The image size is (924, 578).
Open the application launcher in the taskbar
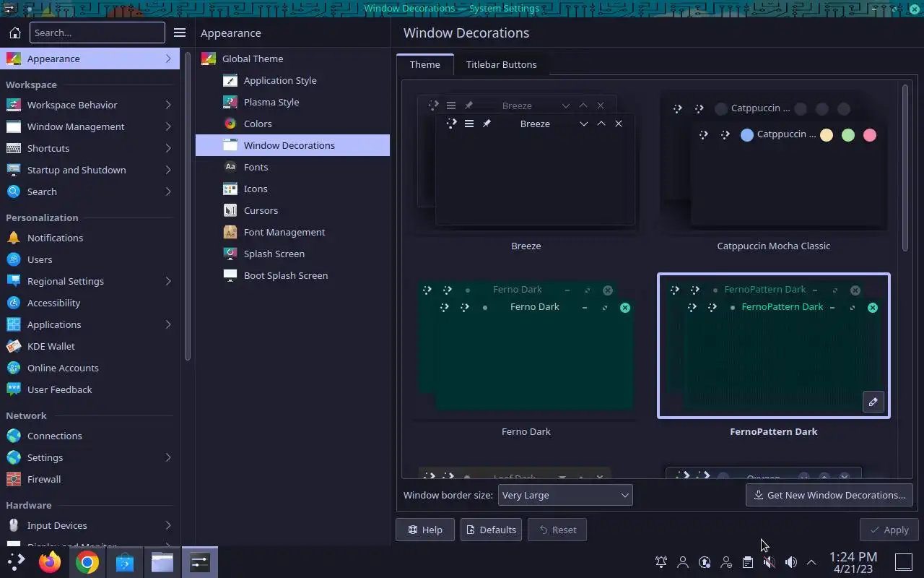[15, 562]
